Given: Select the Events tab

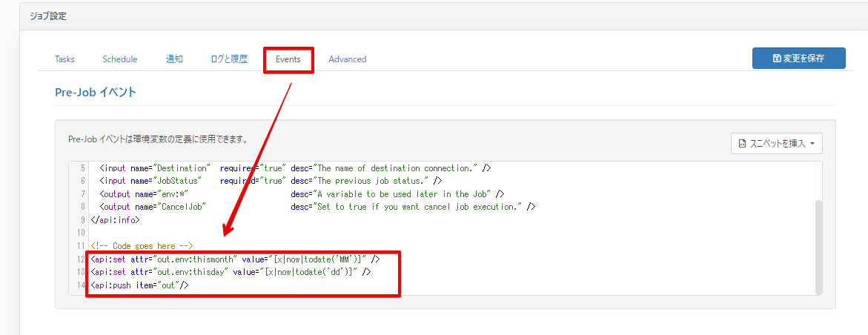Looking at the screenshot, I should (288, 59).
